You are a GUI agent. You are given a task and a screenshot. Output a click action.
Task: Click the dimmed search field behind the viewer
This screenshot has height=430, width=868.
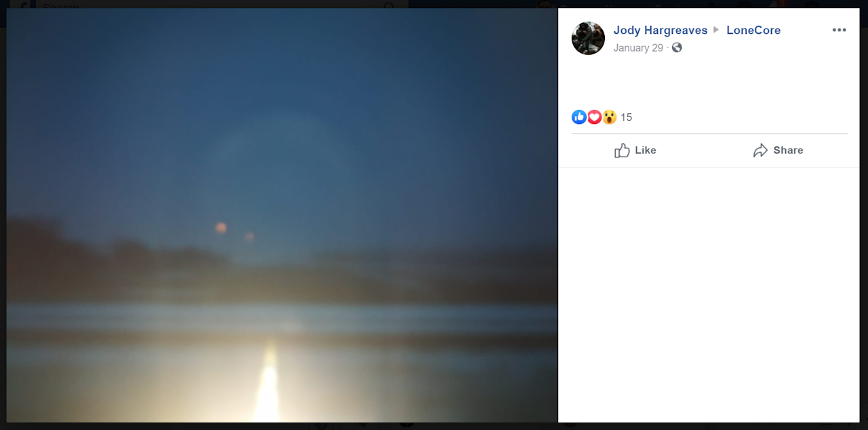point(203,4)
